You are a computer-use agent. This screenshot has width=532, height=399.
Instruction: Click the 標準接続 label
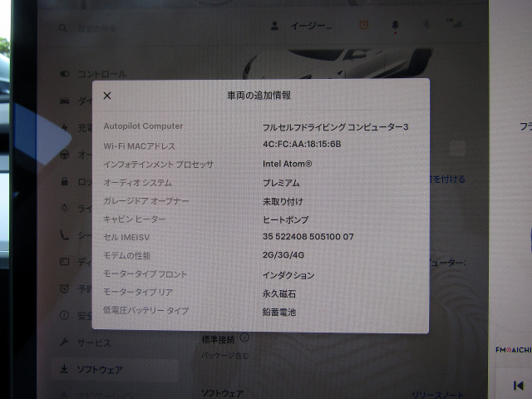point(218,339)
